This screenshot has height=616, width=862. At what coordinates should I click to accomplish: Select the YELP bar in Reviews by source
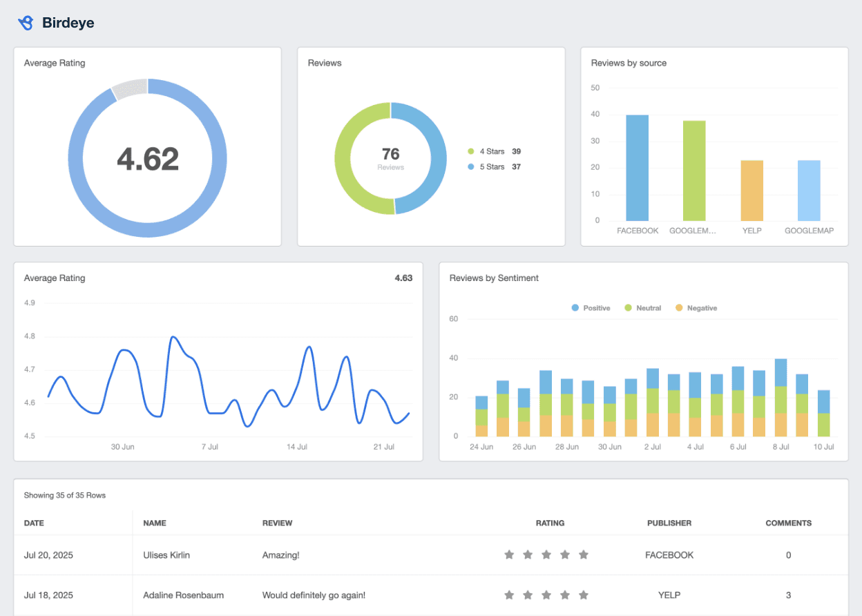click(751, 190)
